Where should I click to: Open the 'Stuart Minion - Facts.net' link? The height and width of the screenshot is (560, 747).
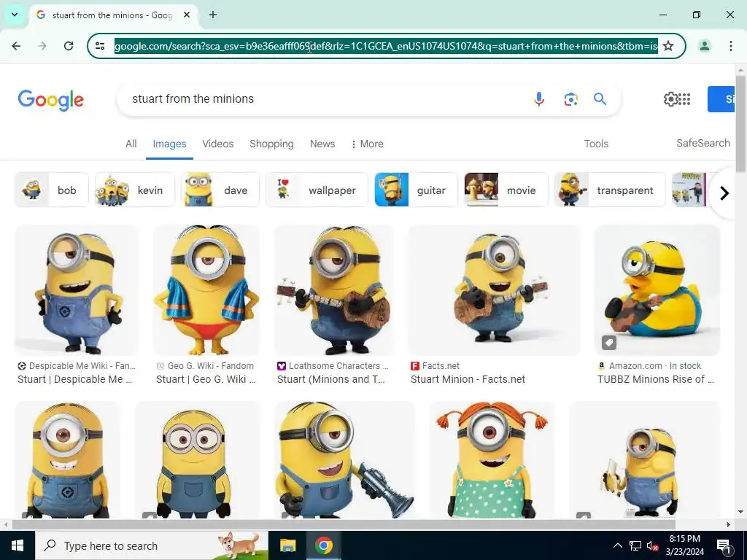click(468, 379)
